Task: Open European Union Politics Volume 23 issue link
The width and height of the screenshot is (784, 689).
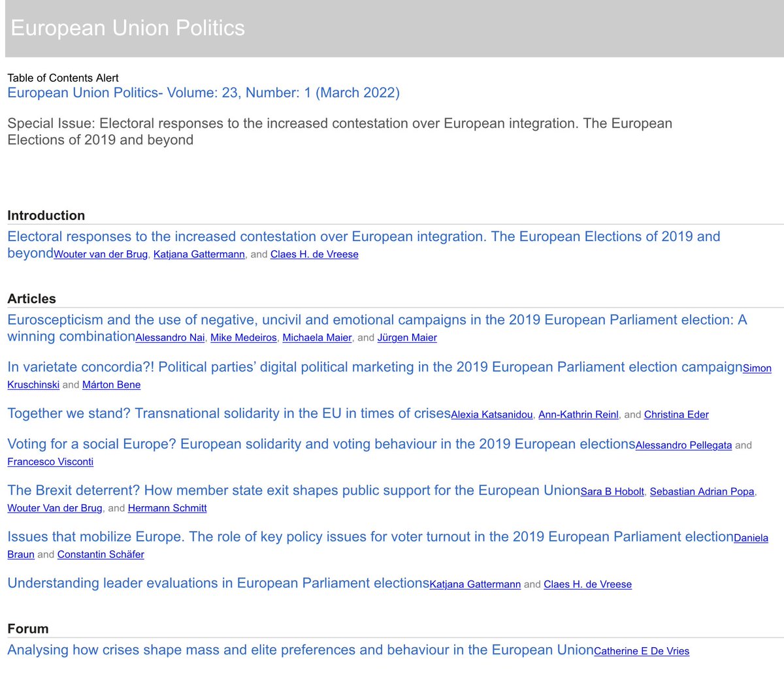Action: coord(203,93)
